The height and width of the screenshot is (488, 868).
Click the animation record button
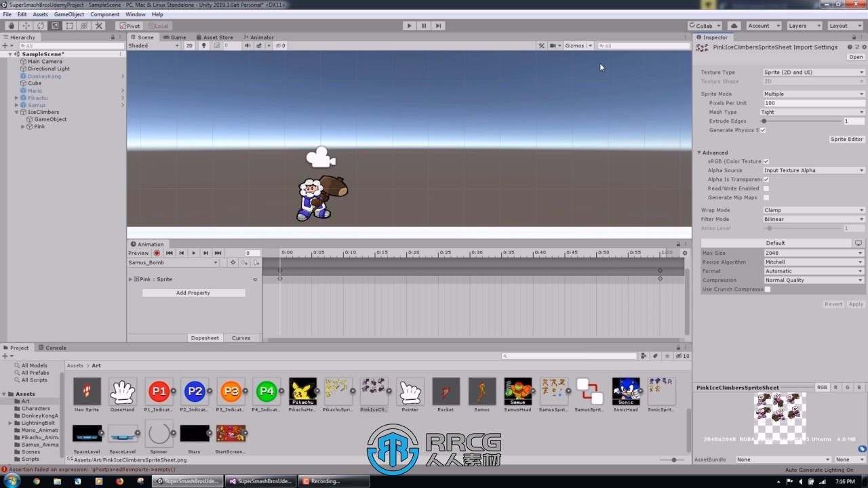[x=157, y=253]
